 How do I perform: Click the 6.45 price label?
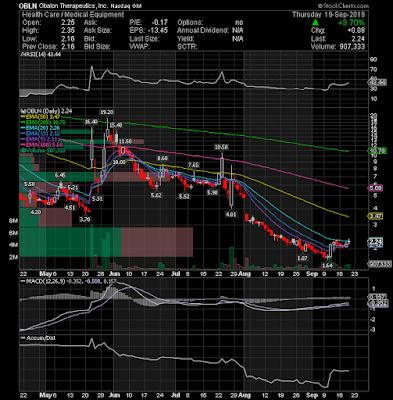[x=61, y=175]
